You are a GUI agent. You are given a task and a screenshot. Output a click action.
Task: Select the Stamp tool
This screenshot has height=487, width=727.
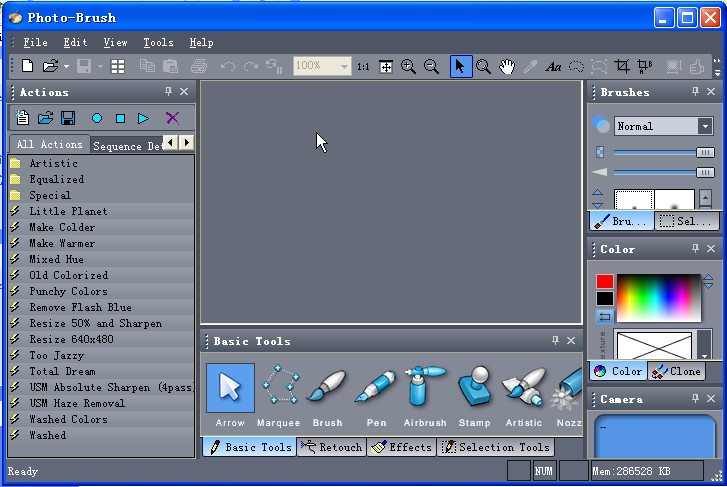(x=474, y=396)
